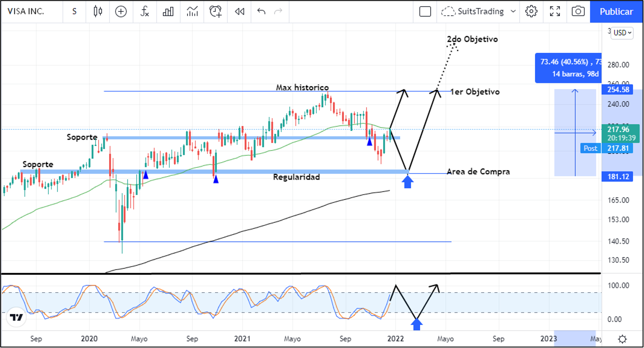The image size is (644, 348).
Task: Open the S weekly interval selector
Action: click(x=75, y=12)
